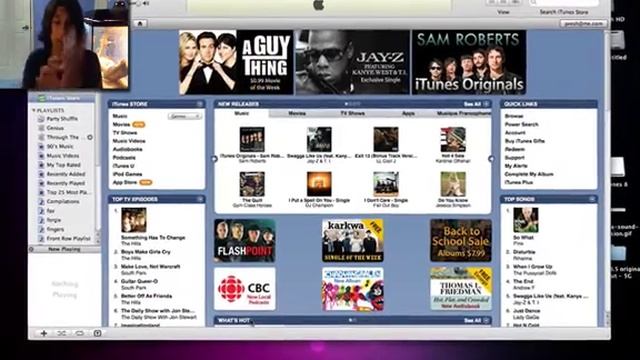
Task: Select Recently Added playlist icon
Action: coord(41,174)
